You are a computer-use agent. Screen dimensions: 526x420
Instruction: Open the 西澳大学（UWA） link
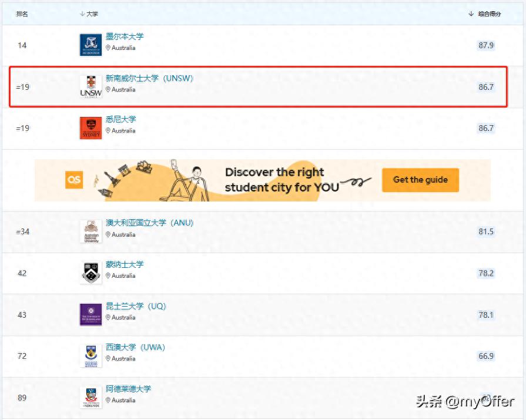(136, 347)
